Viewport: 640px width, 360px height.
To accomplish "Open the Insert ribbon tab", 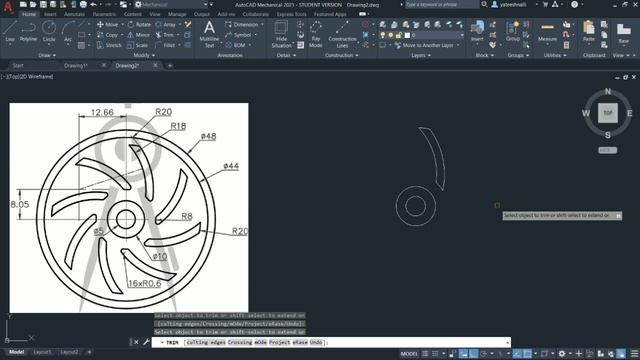I will (50, 14).
